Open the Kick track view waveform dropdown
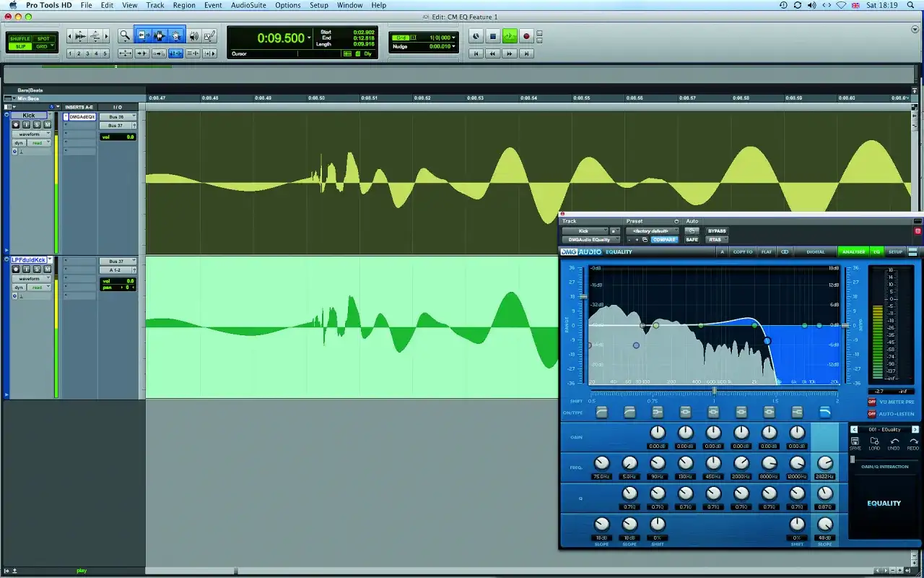The image size is (924, 578). coord(33,134)
